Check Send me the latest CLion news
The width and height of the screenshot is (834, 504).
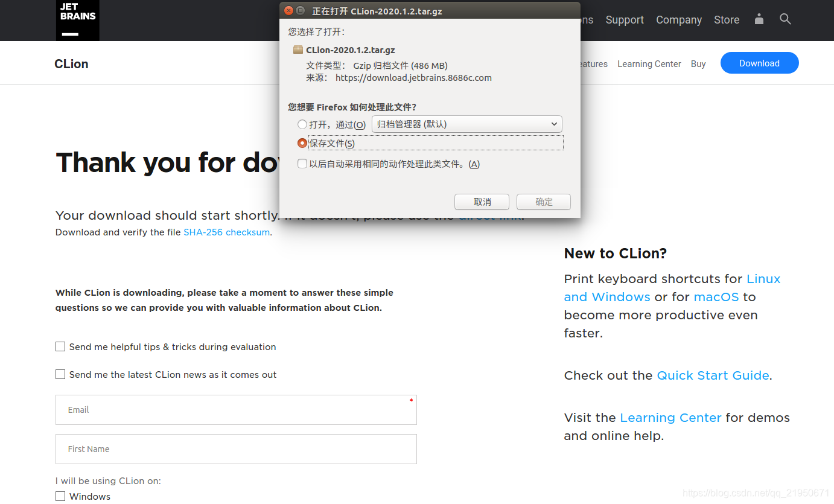pos(60,374)
